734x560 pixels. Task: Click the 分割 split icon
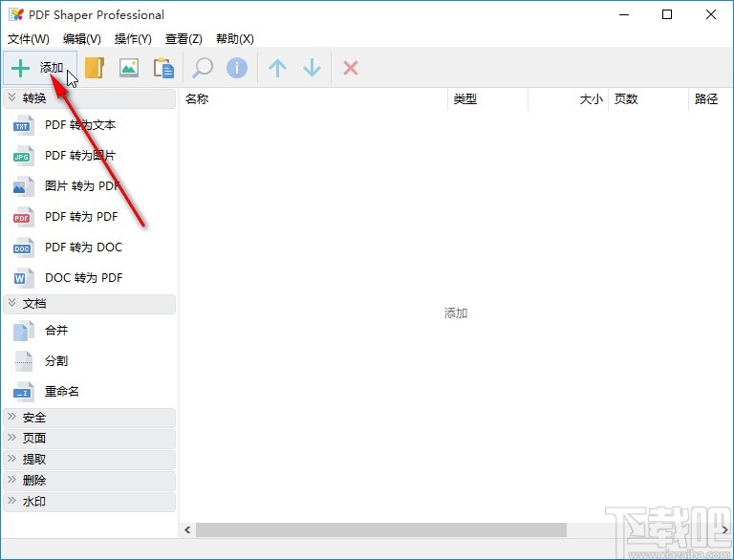23,361
